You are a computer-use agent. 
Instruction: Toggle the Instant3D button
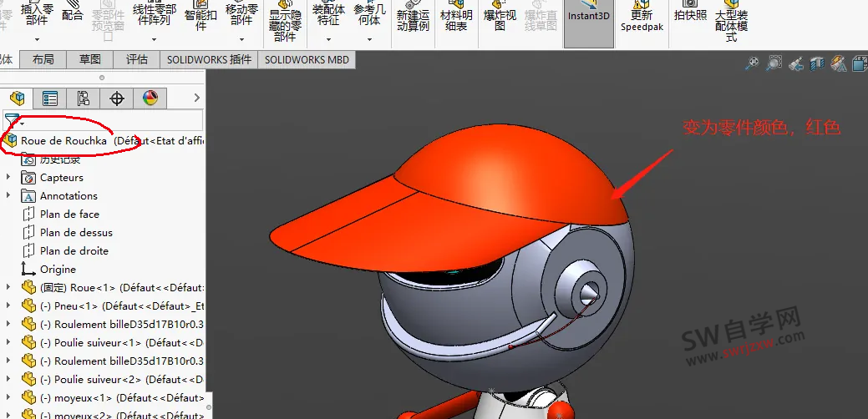click(589, 22)
